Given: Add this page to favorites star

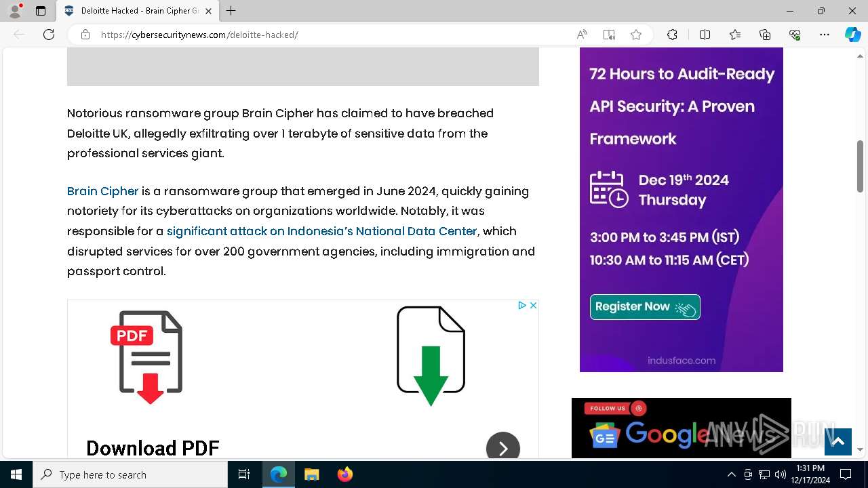Looking at the screenshot, I should click(636, 35).
